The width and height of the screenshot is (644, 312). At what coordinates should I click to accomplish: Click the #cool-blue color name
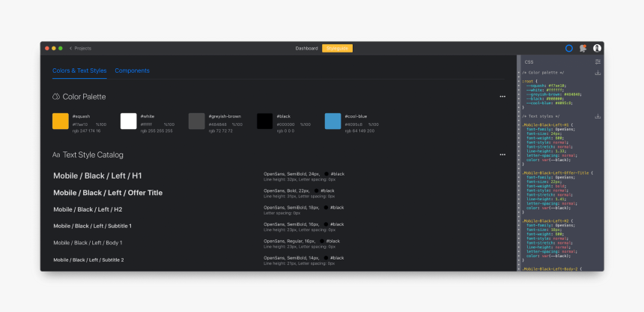(x=356, y=116)
